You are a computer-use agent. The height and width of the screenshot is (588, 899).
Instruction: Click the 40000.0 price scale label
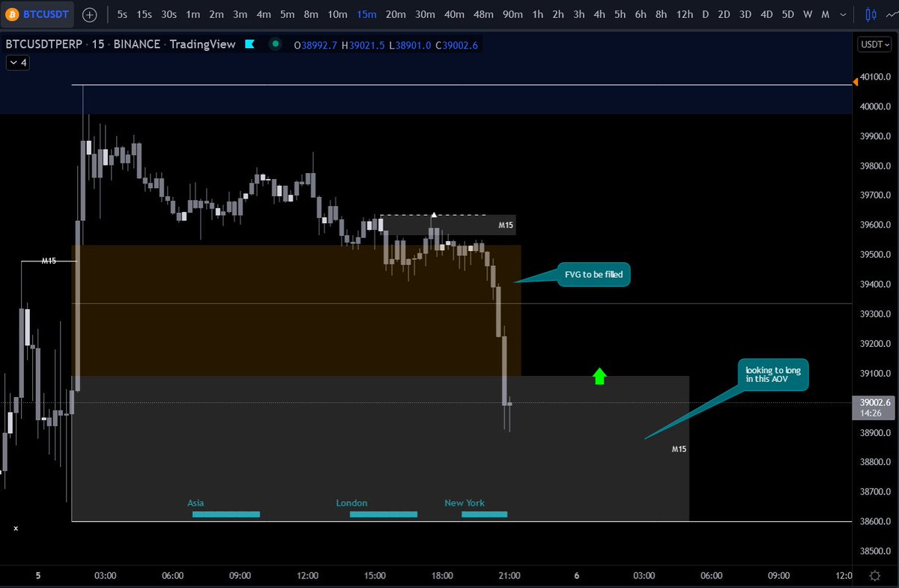point(875,106)
